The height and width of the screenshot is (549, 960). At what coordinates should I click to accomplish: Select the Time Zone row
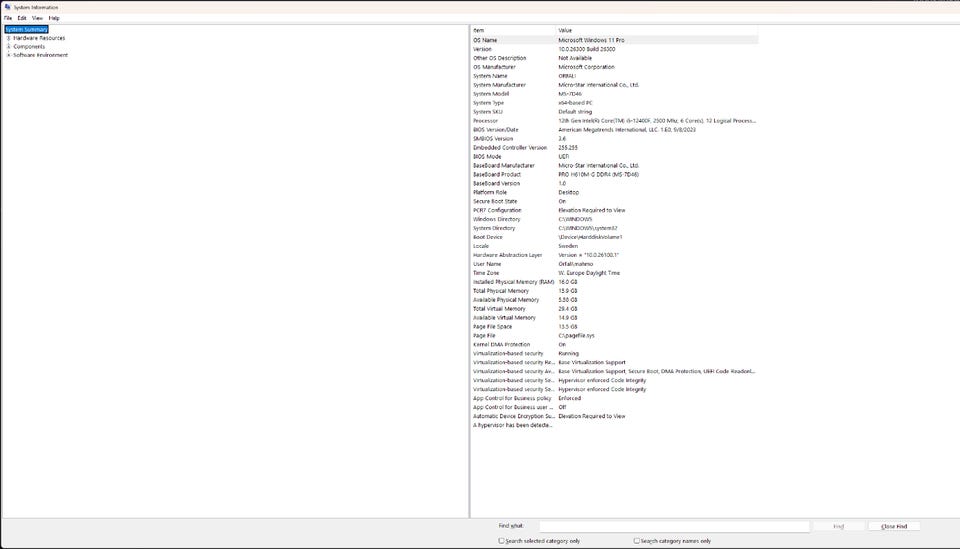tap(615, 273)
